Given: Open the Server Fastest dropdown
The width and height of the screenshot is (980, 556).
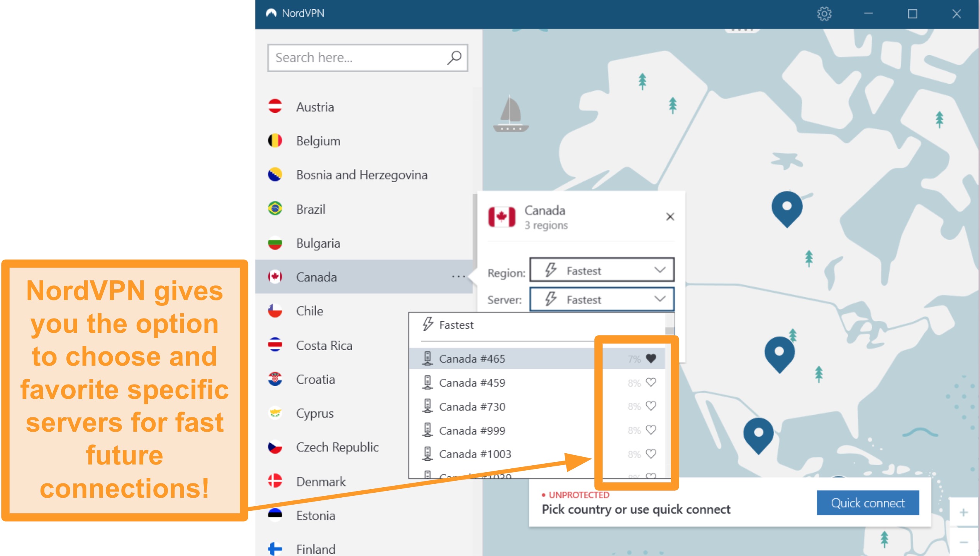Looking at the screenshot, I should [602, 299].
